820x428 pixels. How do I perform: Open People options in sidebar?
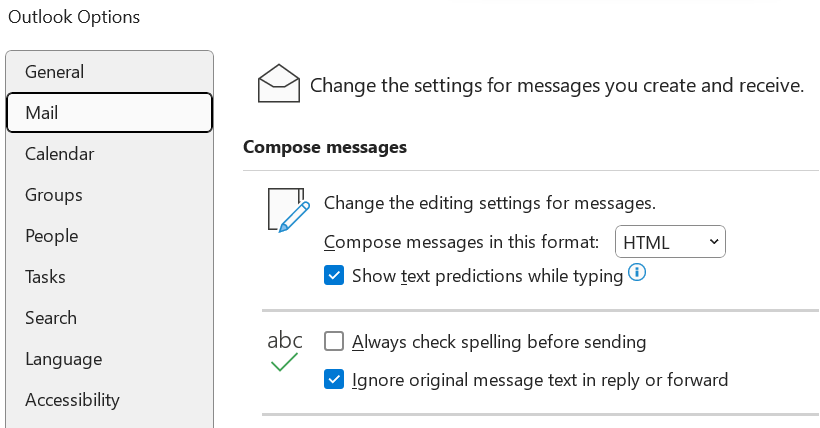point(52,236)
